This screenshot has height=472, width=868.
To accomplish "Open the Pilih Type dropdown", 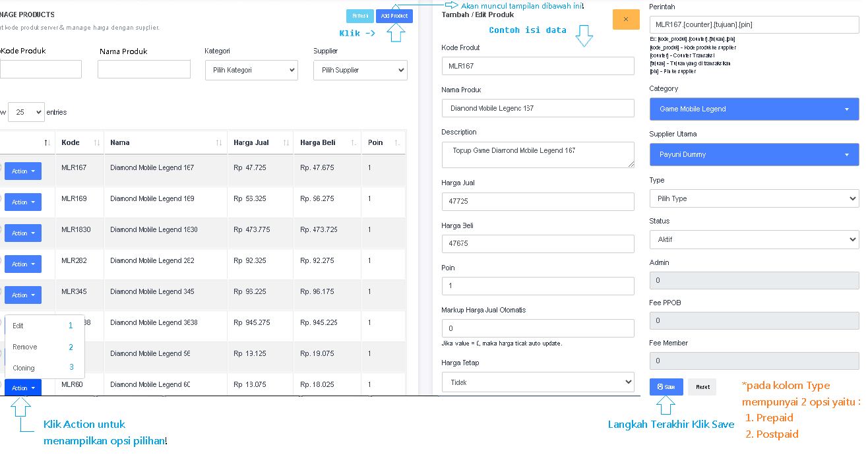I will pyautogui.click(x=753, y=198).
